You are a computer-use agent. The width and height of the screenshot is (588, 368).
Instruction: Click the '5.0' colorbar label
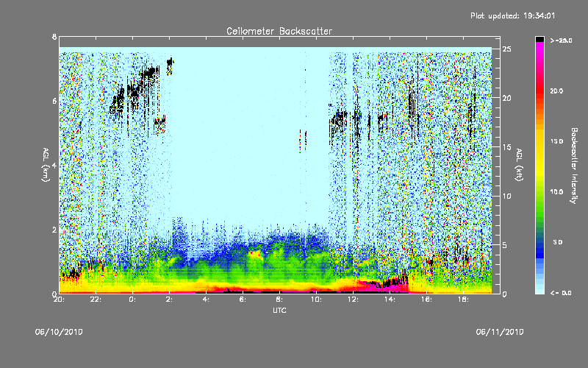tap(558, 242)
